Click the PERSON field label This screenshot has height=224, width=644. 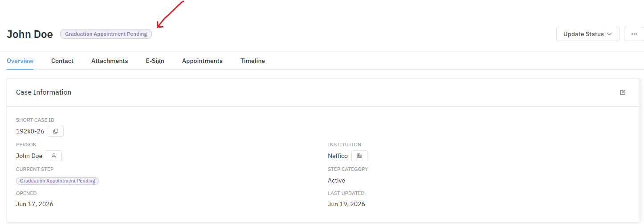(x=26, y=145)
